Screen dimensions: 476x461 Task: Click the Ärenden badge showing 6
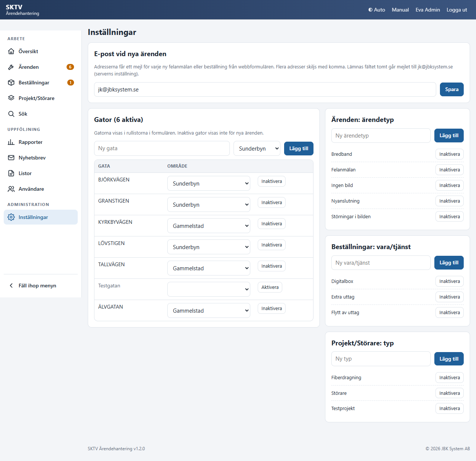click(70, 67)
